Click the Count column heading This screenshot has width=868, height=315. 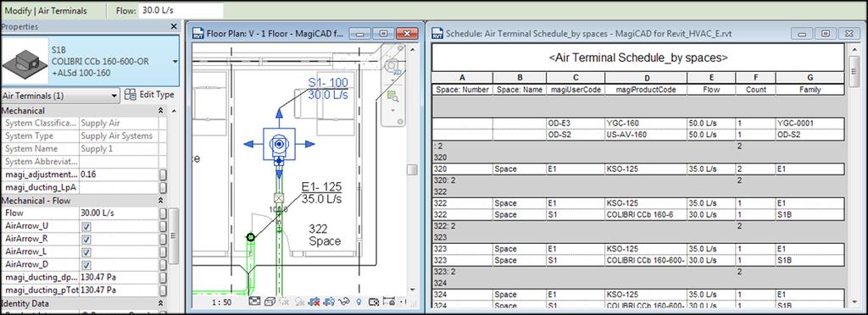(755, 90)
